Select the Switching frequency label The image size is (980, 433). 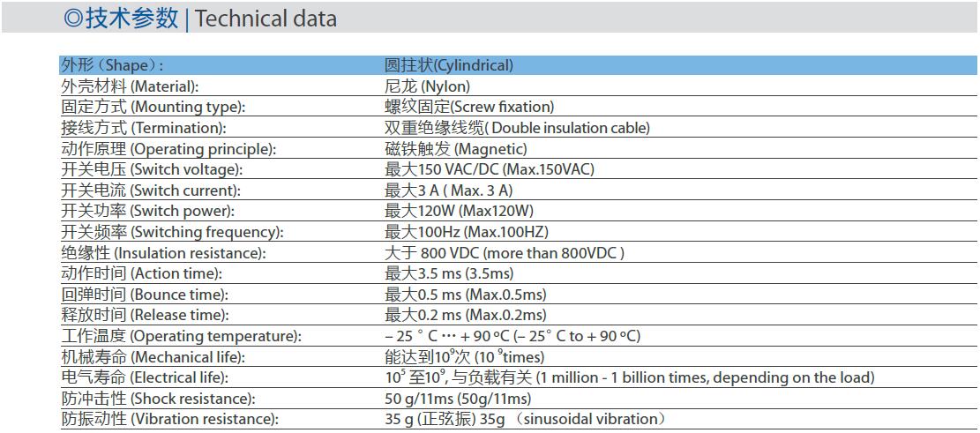coord(172,232)
